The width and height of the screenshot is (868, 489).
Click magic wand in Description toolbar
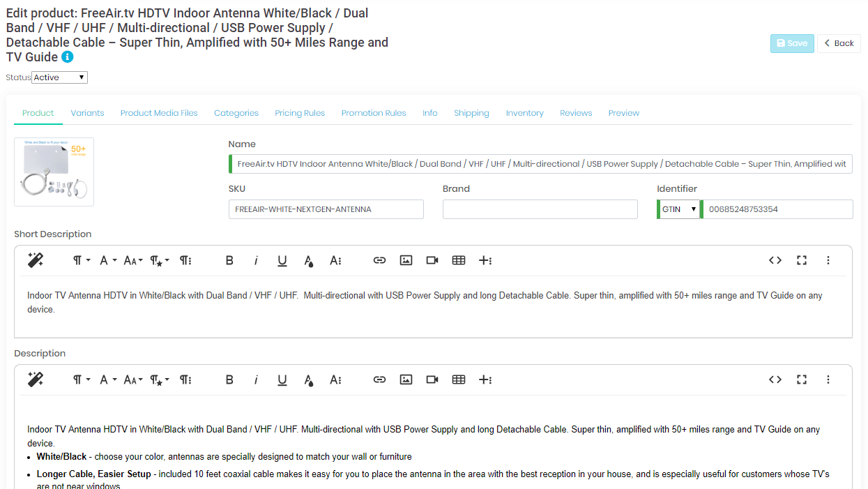pyautogui.click(x=36, y=379)
